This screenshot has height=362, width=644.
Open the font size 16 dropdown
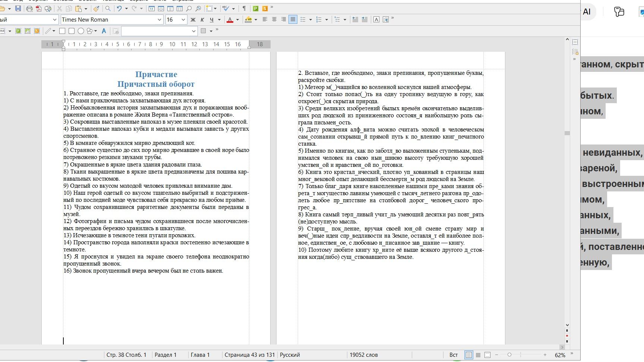183,20
